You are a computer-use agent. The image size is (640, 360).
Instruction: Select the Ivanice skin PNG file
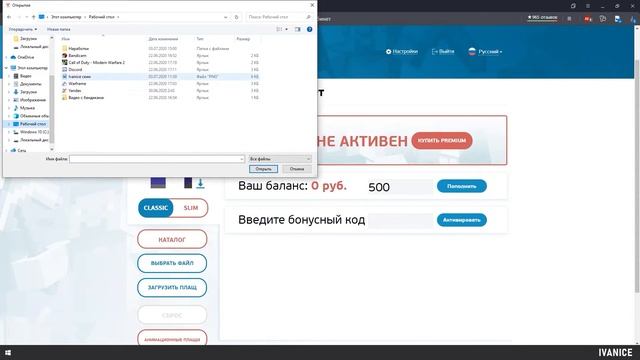point(161,76)
